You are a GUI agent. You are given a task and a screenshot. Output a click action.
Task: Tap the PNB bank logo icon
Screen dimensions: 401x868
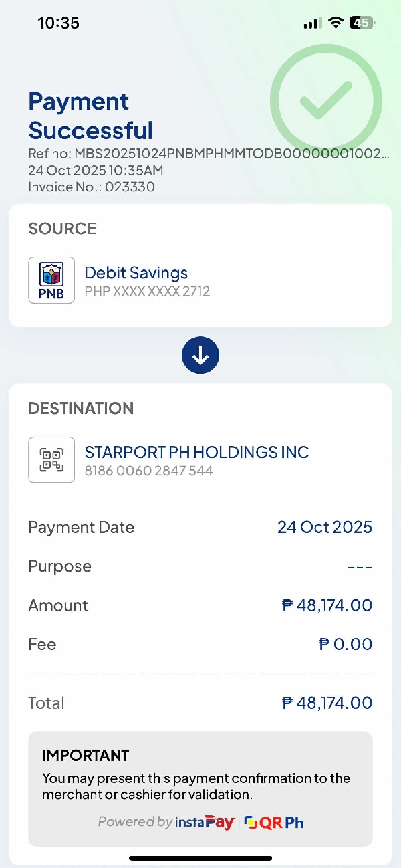point(51,280)
